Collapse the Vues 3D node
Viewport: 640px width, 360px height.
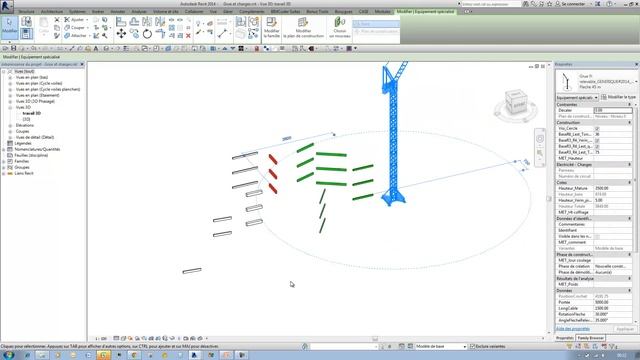(x=10, y=107)
